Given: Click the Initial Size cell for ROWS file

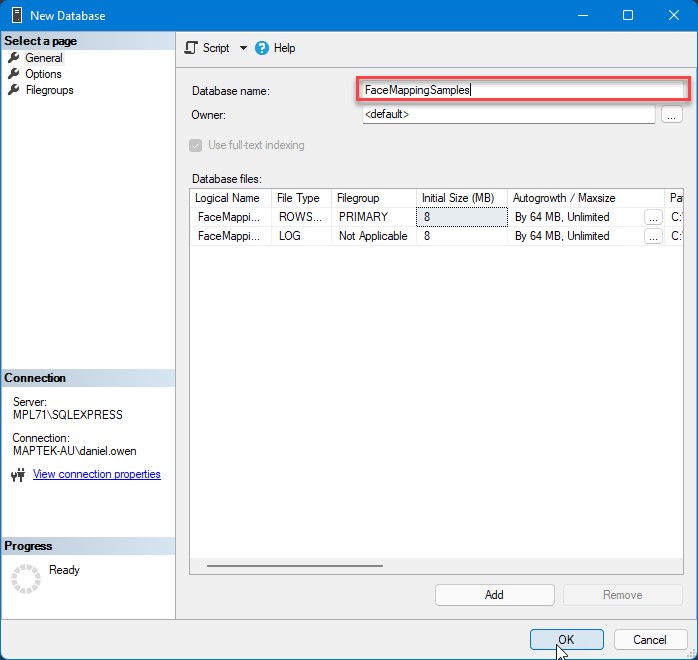Looking at the screenshot, I should click(x=461, y=217).
